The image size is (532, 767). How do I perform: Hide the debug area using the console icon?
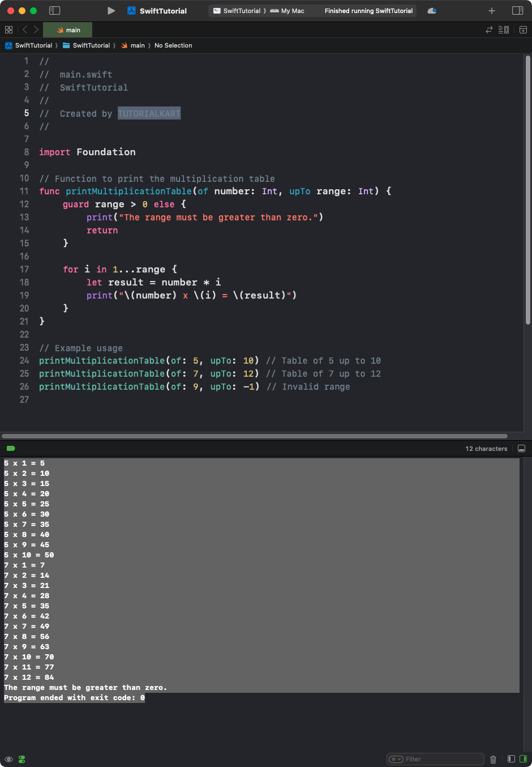pyautogui.click(x=521, y=448)
